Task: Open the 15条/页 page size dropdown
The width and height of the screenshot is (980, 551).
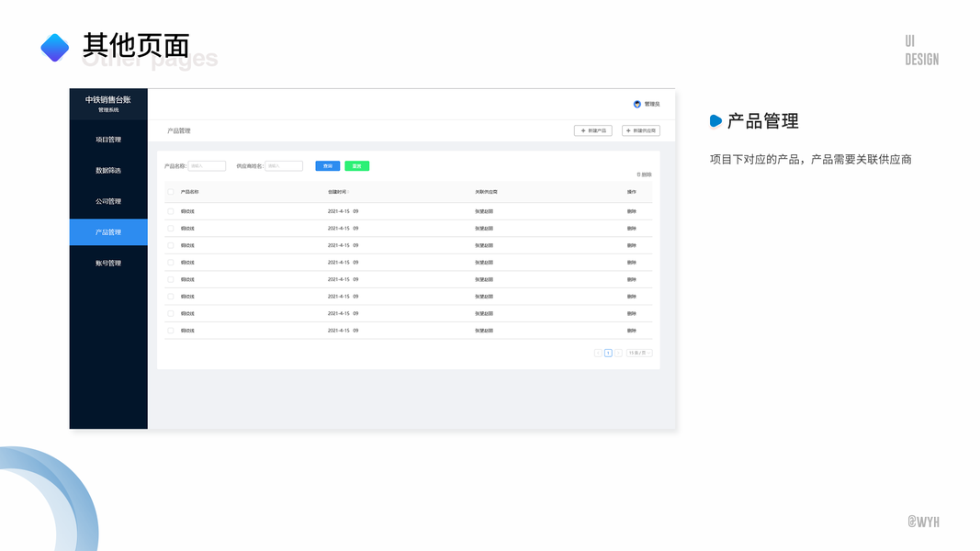Action: [x=639, y=353]
